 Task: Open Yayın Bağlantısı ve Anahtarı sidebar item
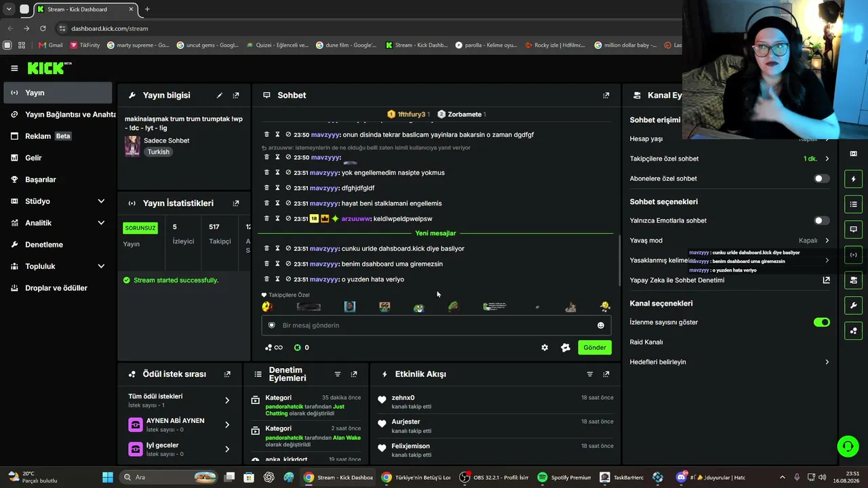pos(58,115)
